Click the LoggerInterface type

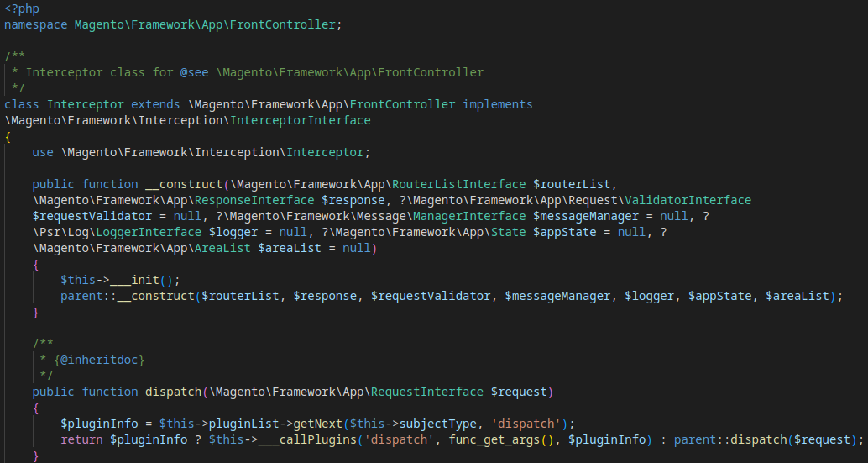pos(149,232)
